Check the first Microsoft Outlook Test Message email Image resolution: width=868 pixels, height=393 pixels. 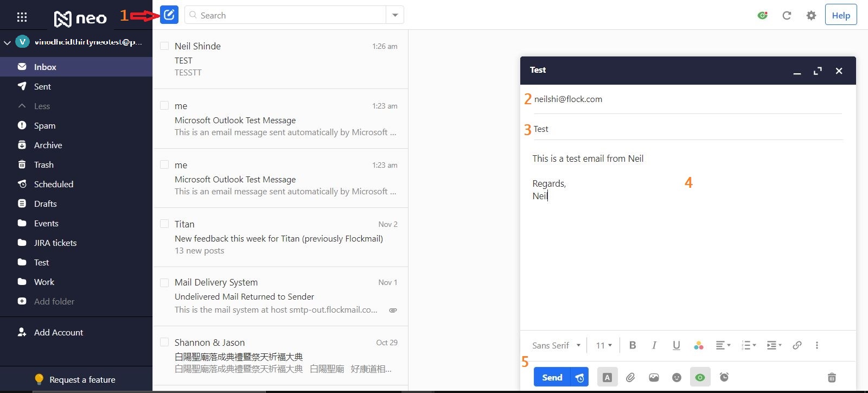point(164,105)
